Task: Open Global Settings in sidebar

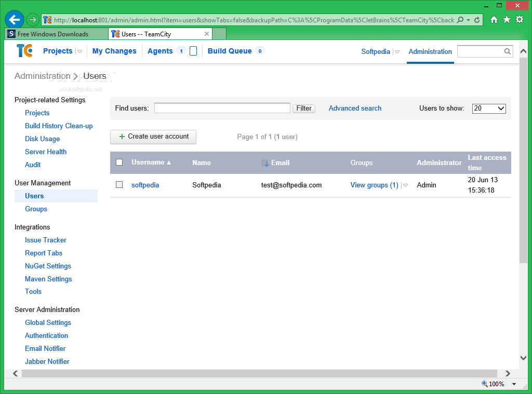Action: [48, 322]
